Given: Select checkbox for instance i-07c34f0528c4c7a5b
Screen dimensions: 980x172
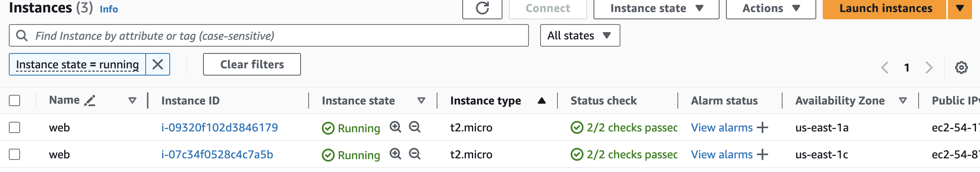Looking at the screenshot, I should pos(14,154).
